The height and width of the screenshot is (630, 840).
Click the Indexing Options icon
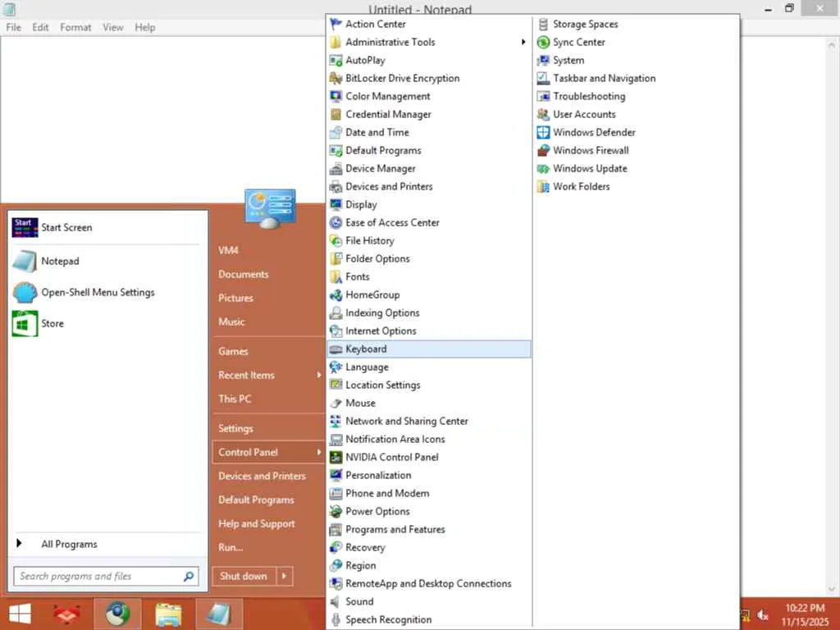(x=336, y=313)
